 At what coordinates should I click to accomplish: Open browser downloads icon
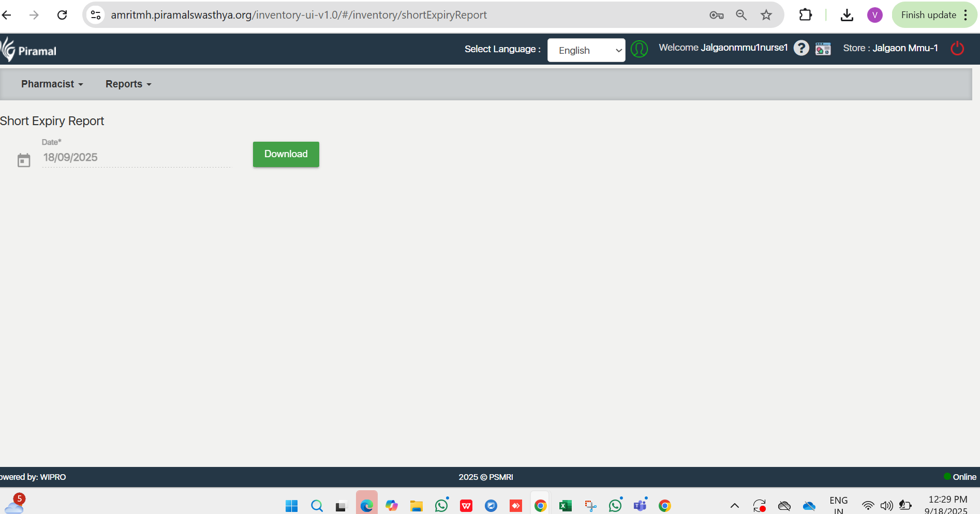coord(847,15)
